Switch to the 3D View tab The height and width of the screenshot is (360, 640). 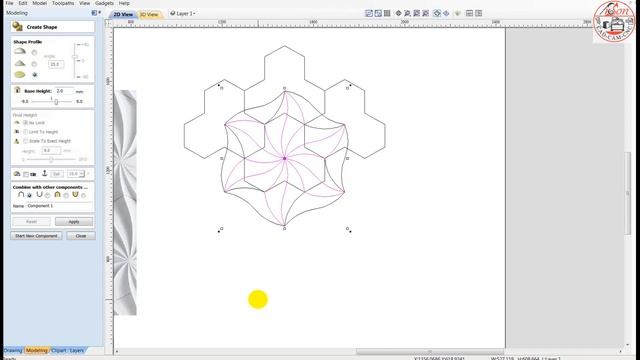click(149, 14)
